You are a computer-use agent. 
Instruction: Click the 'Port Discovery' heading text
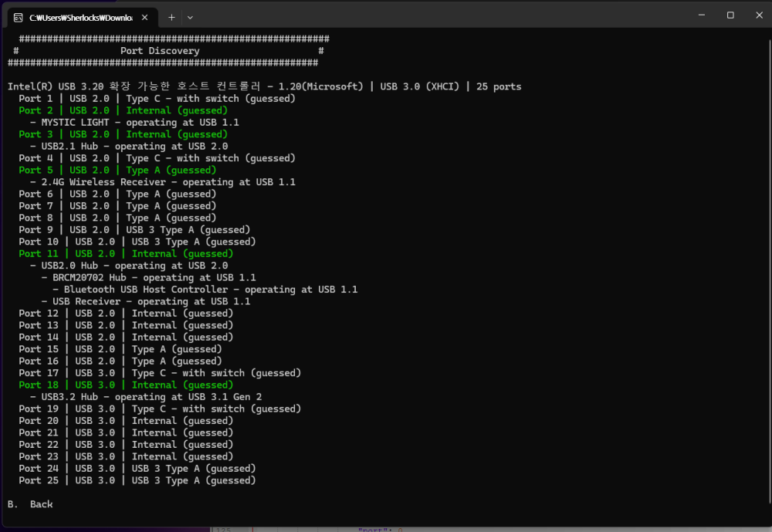[160, 51]
